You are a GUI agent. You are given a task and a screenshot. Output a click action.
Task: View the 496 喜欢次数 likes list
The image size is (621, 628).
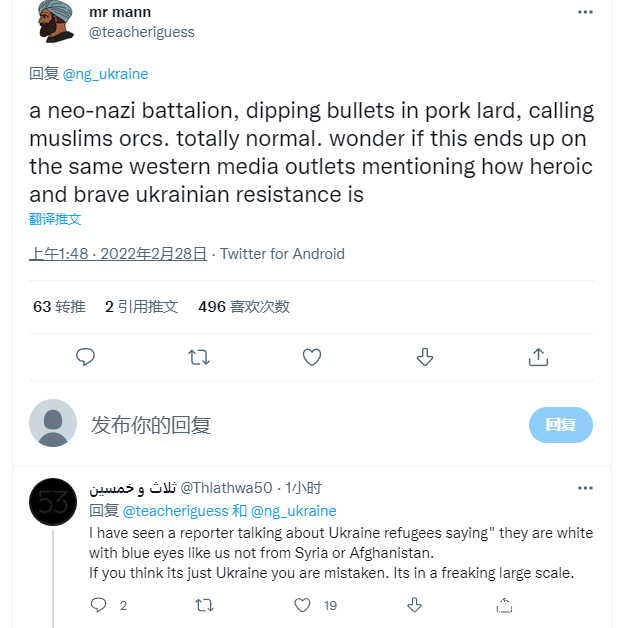[244, 307]
